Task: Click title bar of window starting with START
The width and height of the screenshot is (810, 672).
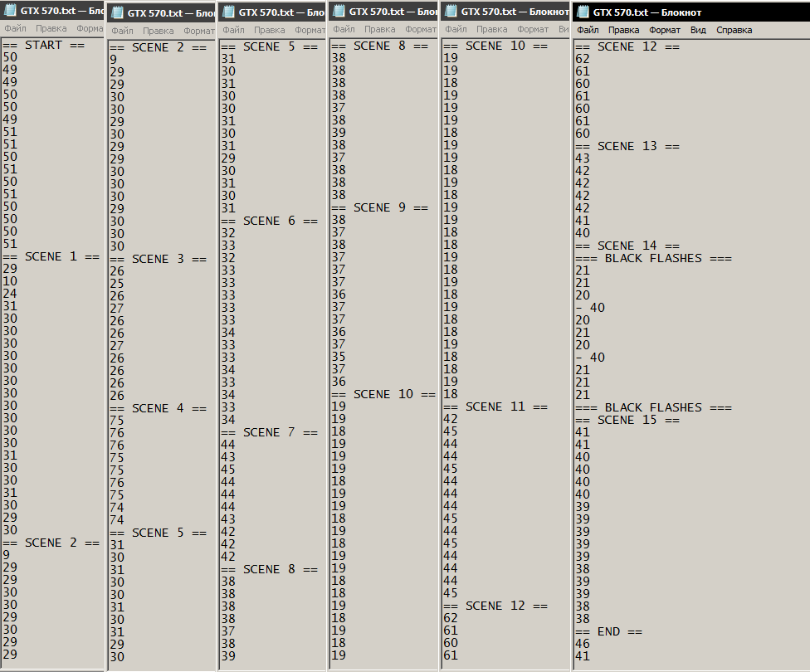Action: [51, 11]
